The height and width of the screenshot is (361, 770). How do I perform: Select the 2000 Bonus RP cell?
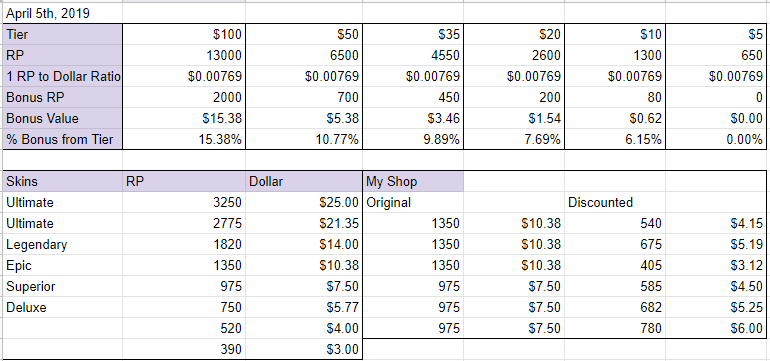[x=184, y=97]
